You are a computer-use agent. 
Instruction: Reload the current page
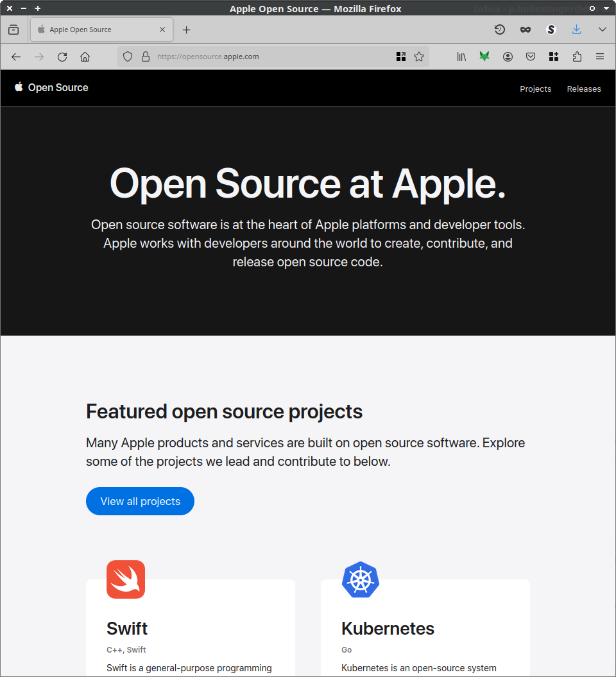[x=62, y=56]
